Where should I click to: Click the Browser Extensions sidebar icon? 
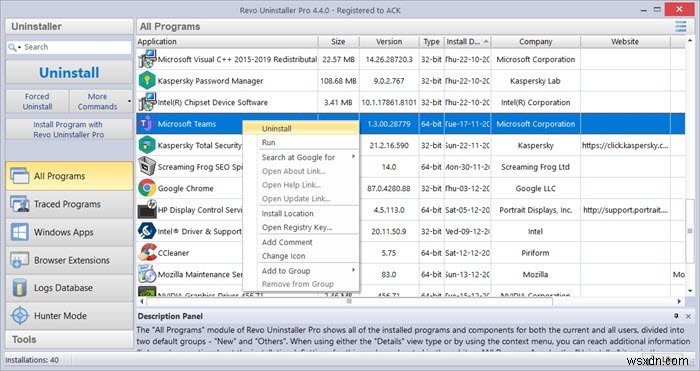click(20, 260)
